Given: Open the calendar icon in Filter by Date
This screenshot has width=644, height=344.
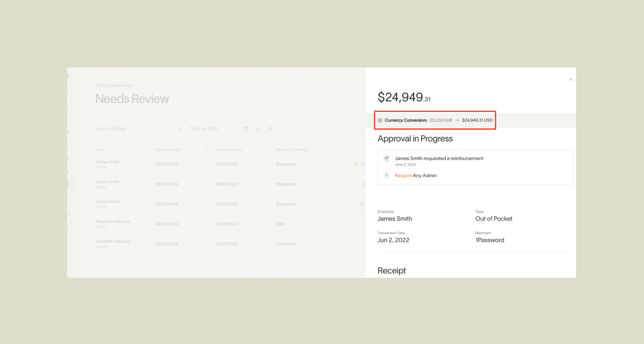Looking at the screenshot, I should pyautogui.click(x=246, y=129).
